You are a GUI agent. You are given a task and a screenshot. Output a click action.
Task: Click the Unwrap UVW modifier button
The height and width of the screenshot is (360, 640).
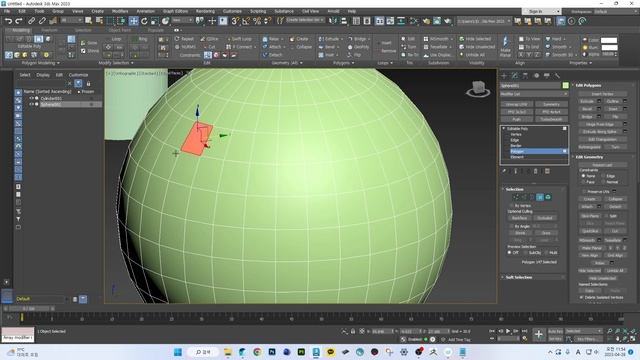[x=517, y=104]
